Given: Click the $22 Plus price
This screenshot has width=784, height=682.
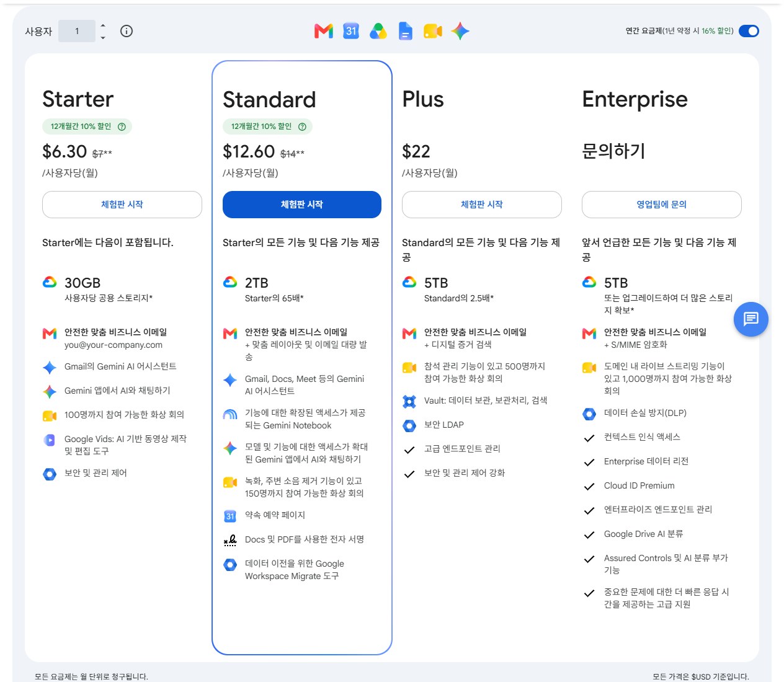Looking at the screenshot, I should coord(416,151).
